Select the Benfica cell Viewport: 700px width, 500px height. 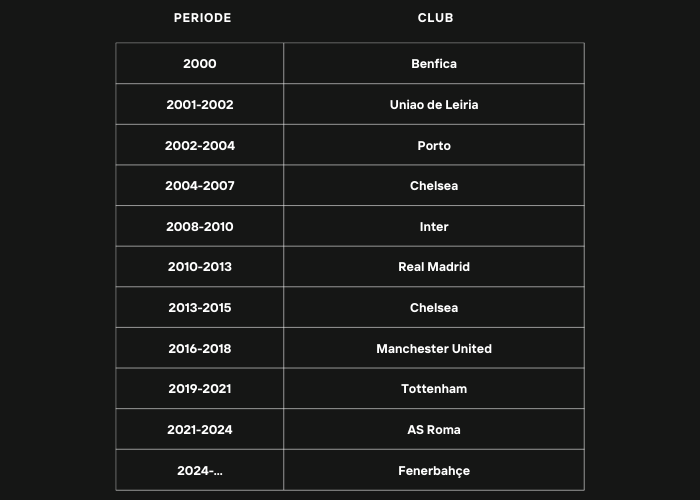point(434,63)
